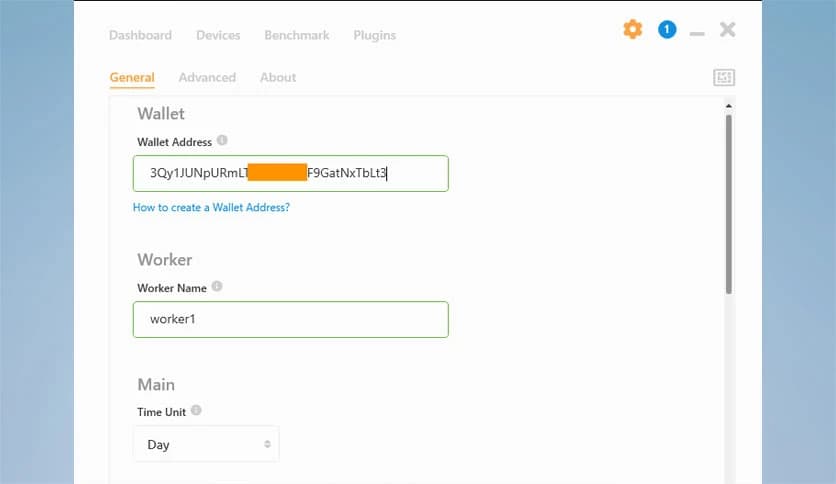Close the miner window with X
The width and height of the screenshot is (836, 484).
pyautogui.click(x=727, y=30)
